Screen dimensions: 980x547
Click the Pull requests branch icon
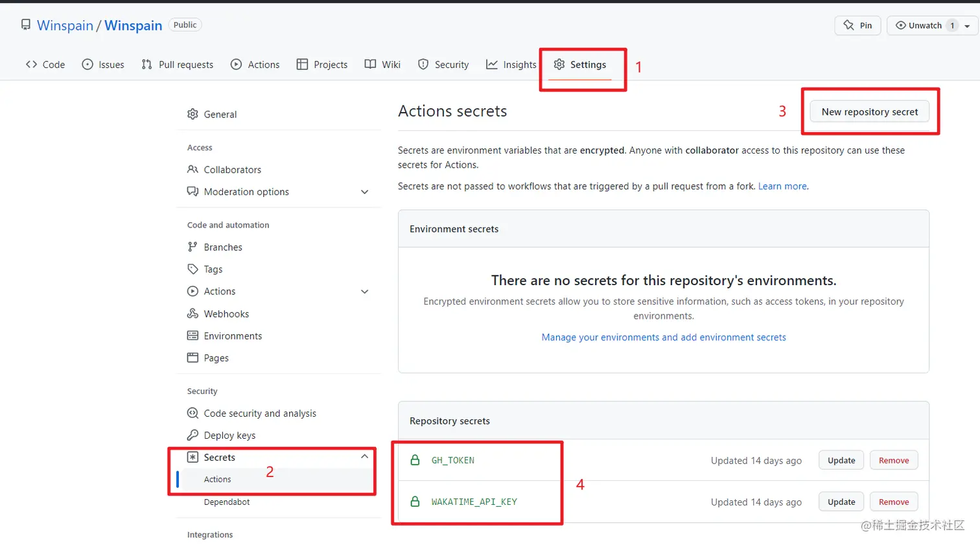tap(146, 64)
